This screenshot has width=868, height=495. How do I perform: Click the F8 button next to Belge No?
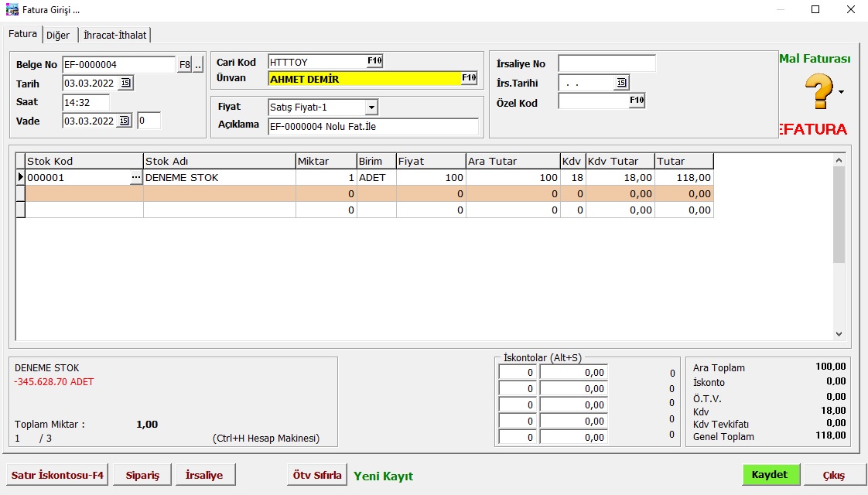[184, 65]
